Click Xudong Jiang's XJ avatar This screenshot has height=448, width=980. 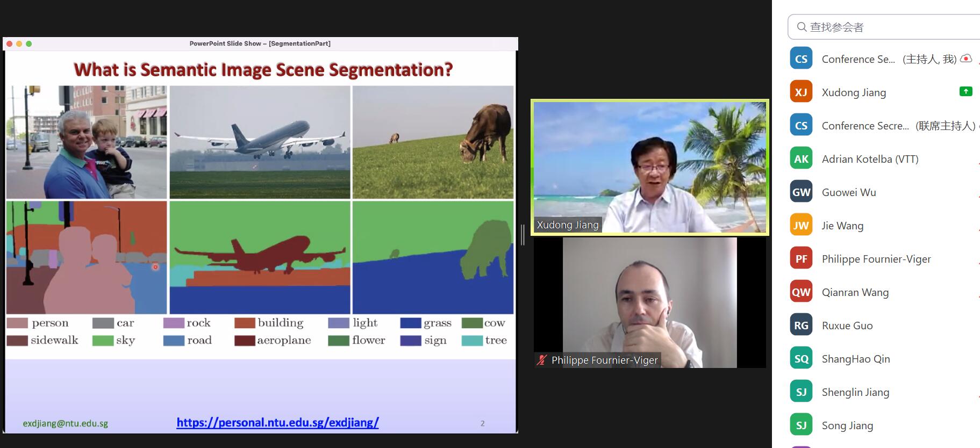coord(801,92)
